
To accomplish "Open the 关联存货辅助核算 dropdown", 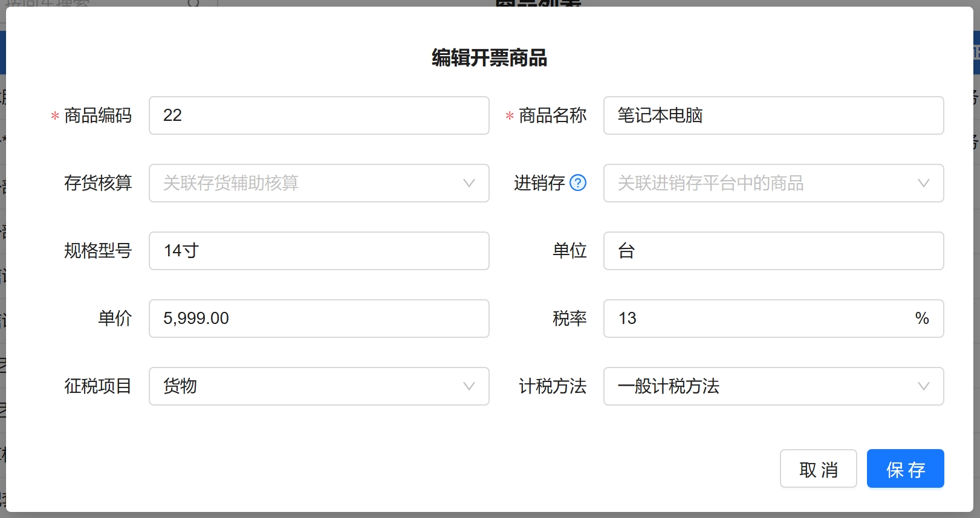I will coord(302,183).
